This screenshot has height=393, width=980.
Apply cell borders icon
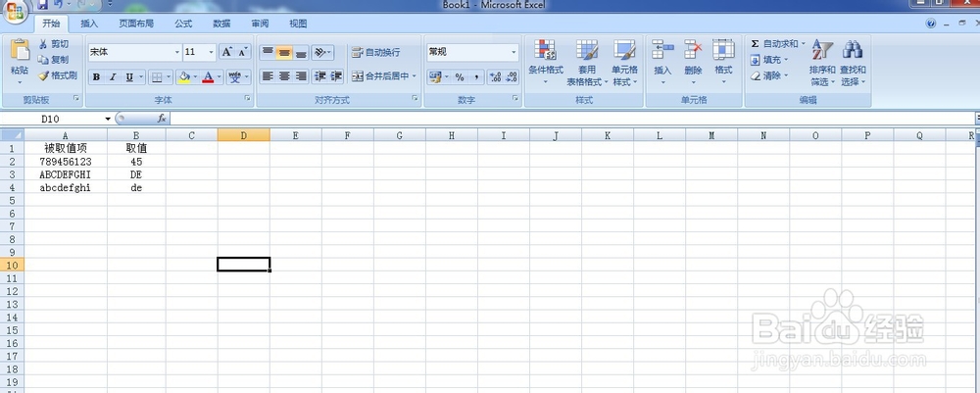point(157,77)
